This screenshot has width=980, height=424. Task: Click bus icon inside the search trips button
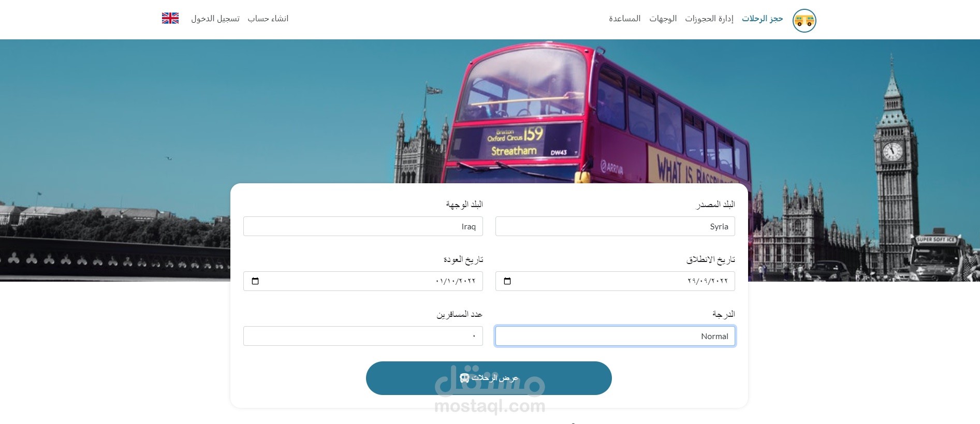coord(464,378)
